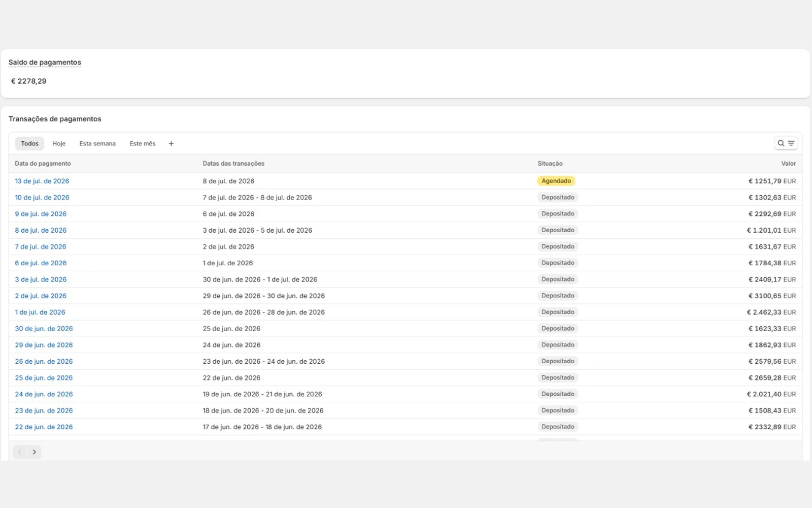Open the 30 de jun. de 2026 payout
Screen dimensions: 812x508
click(x=44, y=329)
